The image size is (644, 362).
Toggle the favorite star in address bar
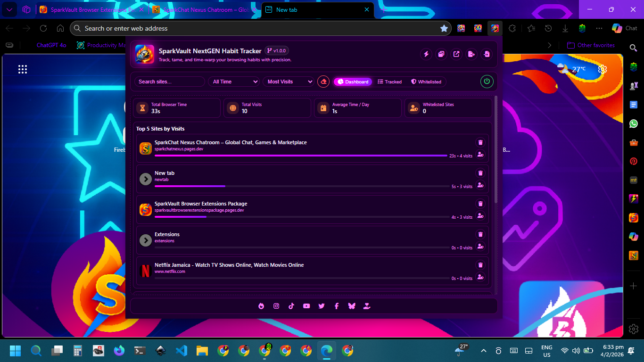pos(444,28)
